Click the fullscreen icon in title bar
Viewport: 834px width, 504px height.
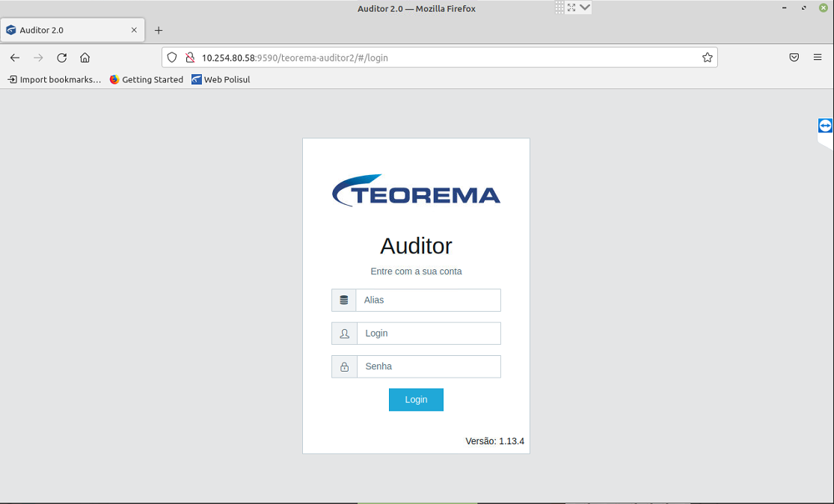click(x=571, y=7)
